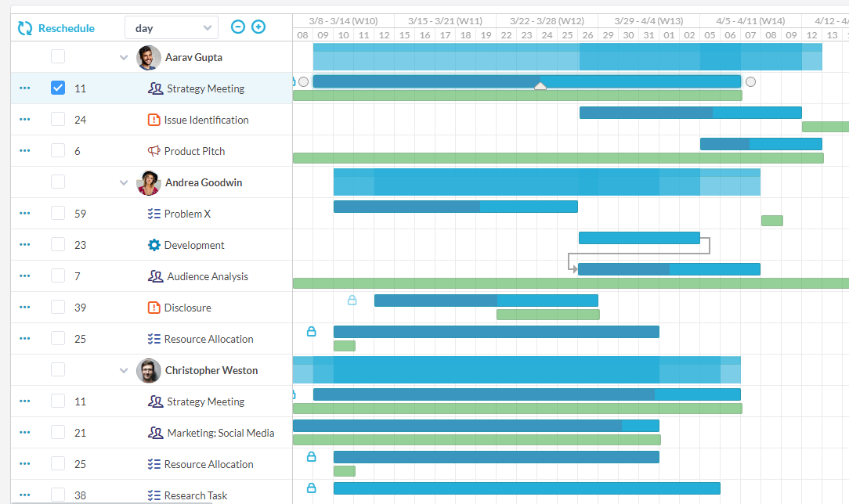Collapse Aarav Gupta's task group

tap(123, 57)
